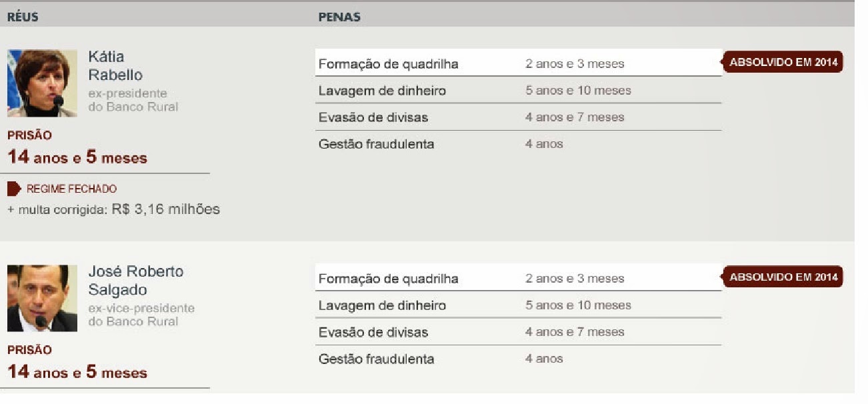868x404 pixels.
Task: Select Kátia Rabello's Gestão fraudulenta row
Action: pos(519,143)
